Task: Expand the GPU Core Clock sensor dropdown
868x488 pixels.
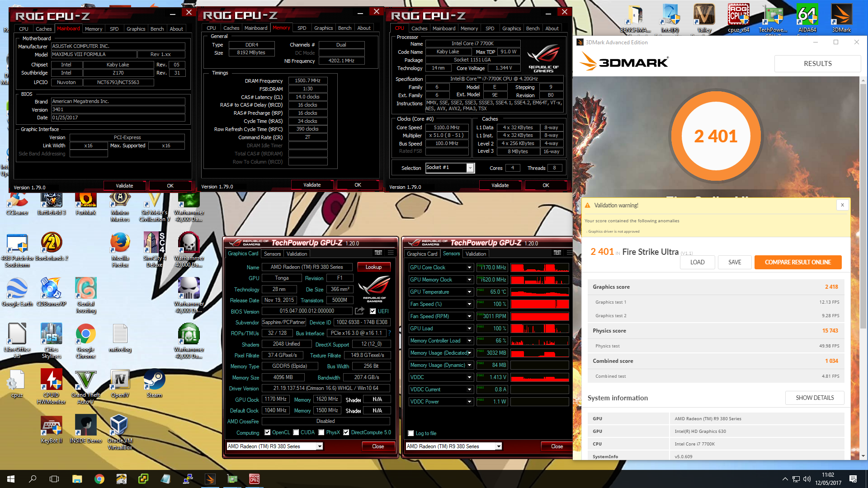Action: (469, 267)
